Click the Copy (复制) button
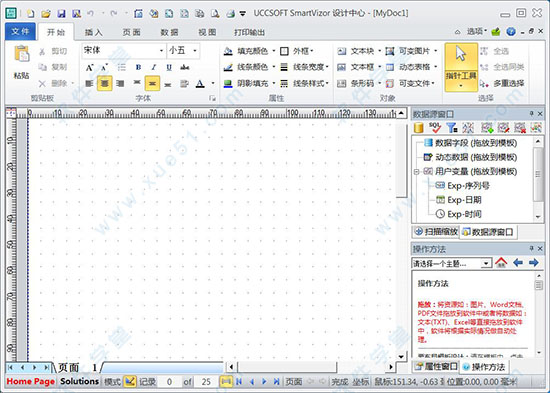Screen dimensions: 550x393 (53, 67)
